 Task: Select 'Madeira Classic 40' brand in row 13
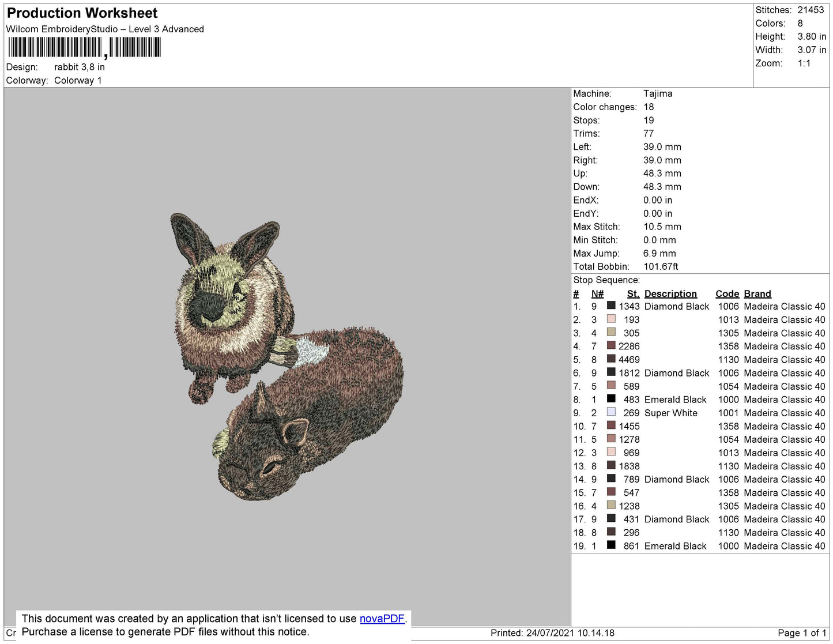tap(785, 466)
